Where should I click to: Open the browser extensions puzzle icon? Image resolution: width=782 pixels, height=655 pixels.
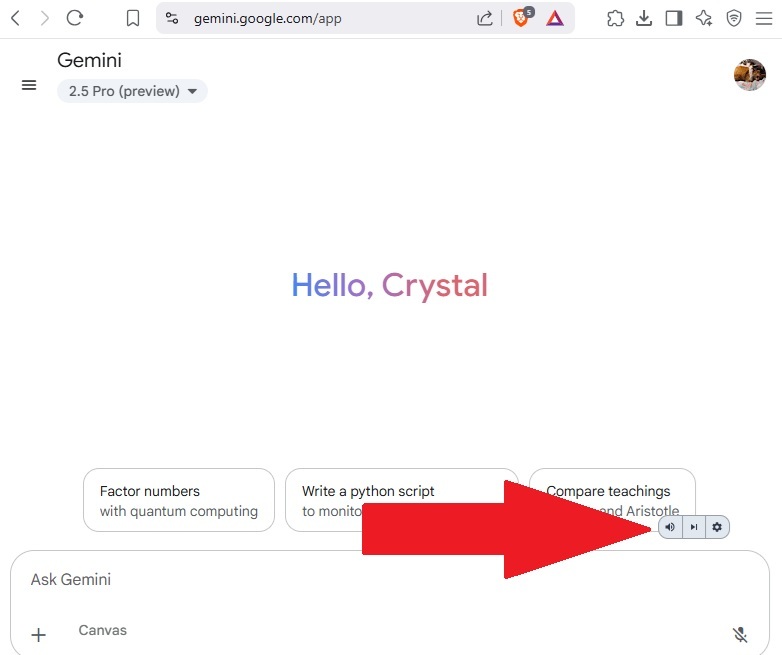615,18
